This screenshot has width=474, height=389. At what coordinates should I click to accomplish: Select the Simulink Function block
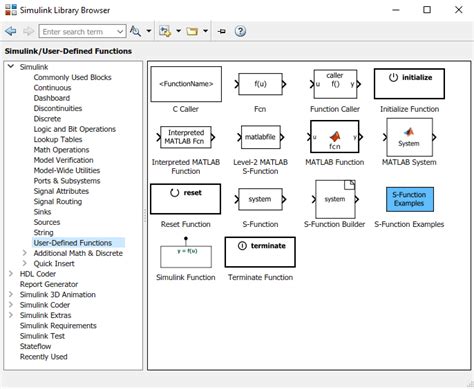186,253
